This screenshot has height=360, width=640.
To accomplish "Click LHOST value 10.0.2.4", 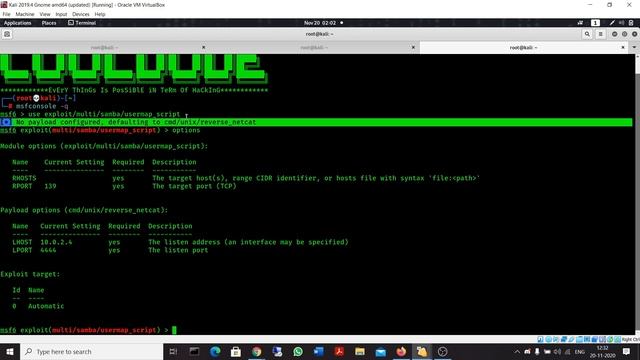I will pos(56,242).
